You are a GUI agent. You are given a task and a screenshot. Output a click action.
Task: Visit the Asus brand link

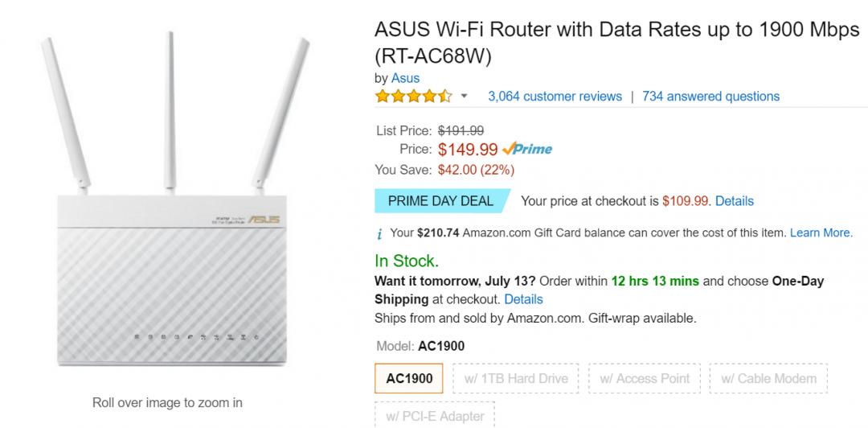click(x=405, y=78)
